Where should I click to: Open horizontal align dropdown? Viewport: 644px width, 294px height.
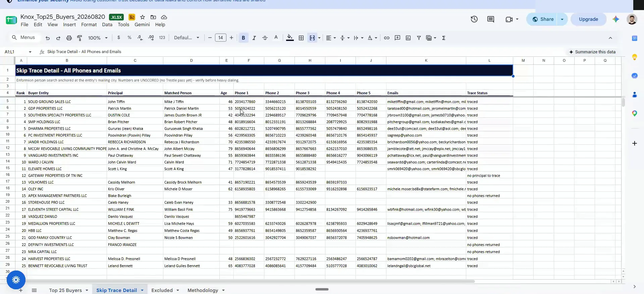331,38
